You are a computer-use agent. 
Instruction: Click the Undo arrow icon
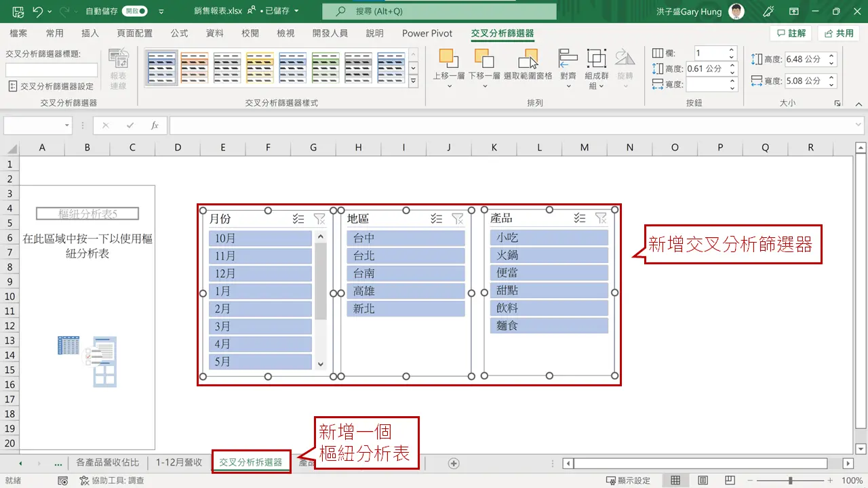click(x=37, y=12)
